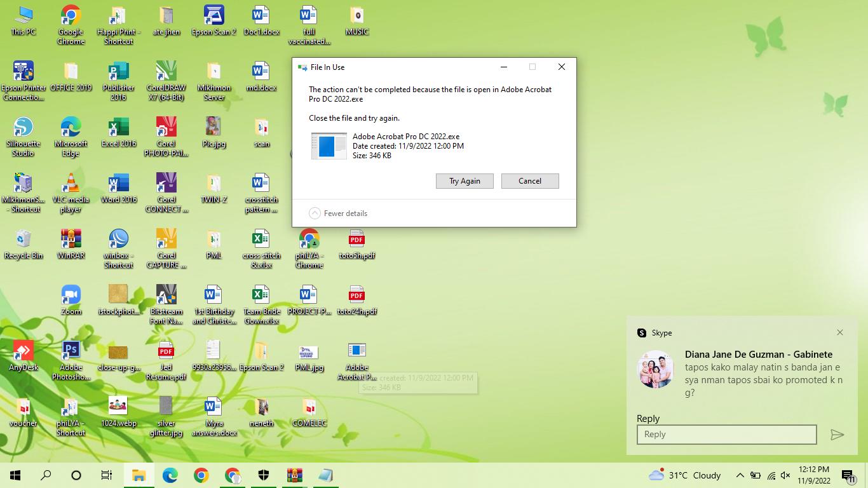This screenshot has width=868, height=488.
Task: Click the Try Again button
Action: tap(465, 181)
